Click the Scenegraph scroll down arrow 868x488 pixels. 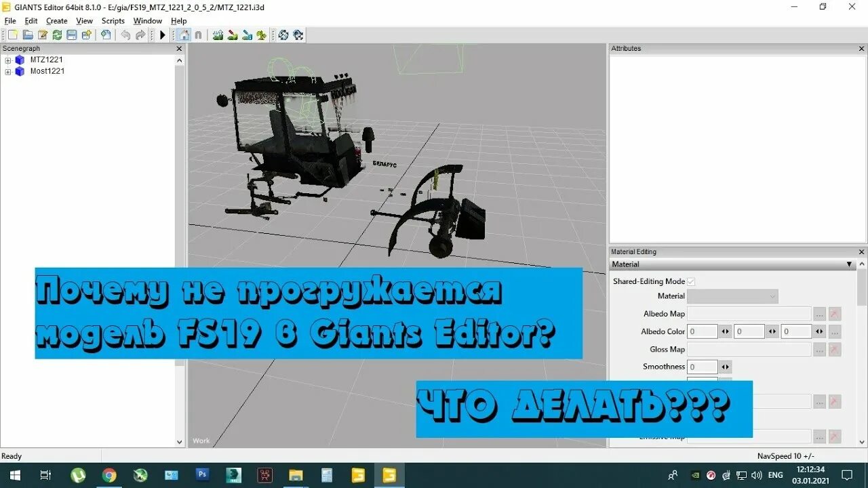[x=180, y=442]
